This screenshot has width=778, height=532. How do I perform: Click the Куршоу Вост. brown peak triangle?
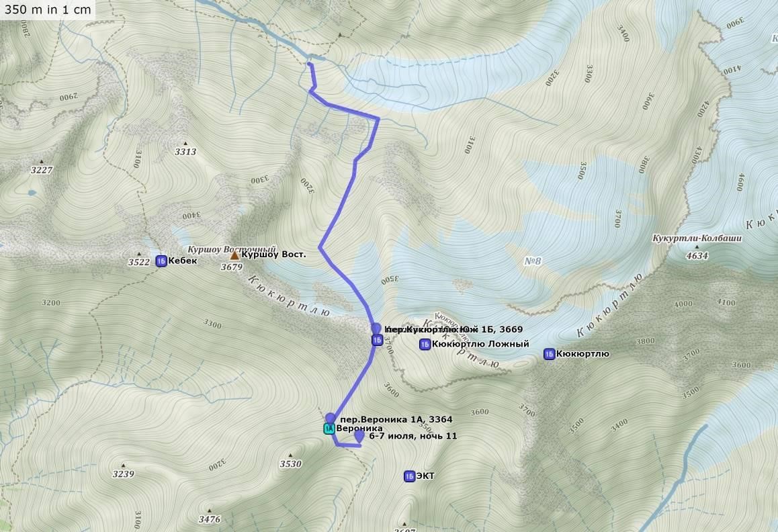point(234,255)
